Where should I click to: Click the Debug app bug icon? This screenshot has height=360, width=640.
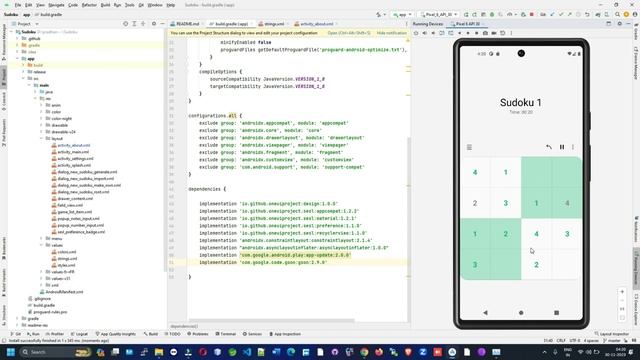click(x=492, y=14)
